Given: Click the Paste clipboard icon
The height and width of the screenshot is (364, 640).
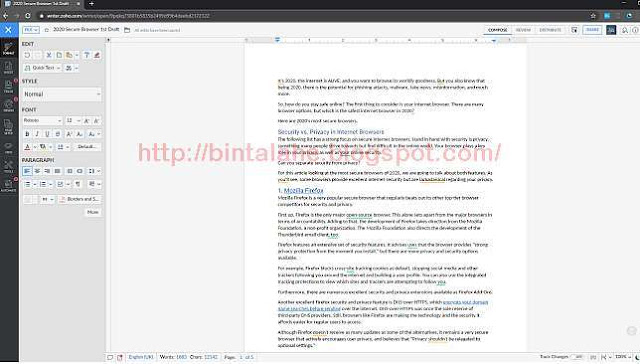Looking at the screenshot, I should (69, 55).
